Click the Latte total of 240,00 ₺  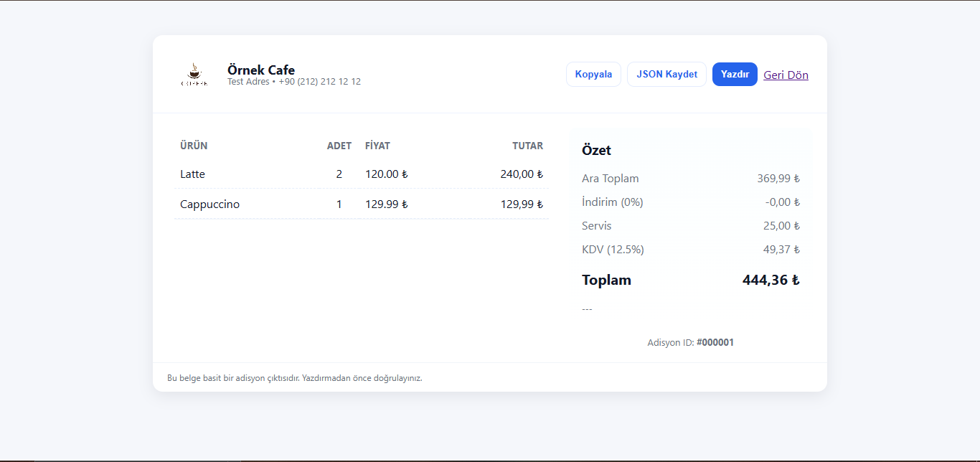[x=522, y=174]
